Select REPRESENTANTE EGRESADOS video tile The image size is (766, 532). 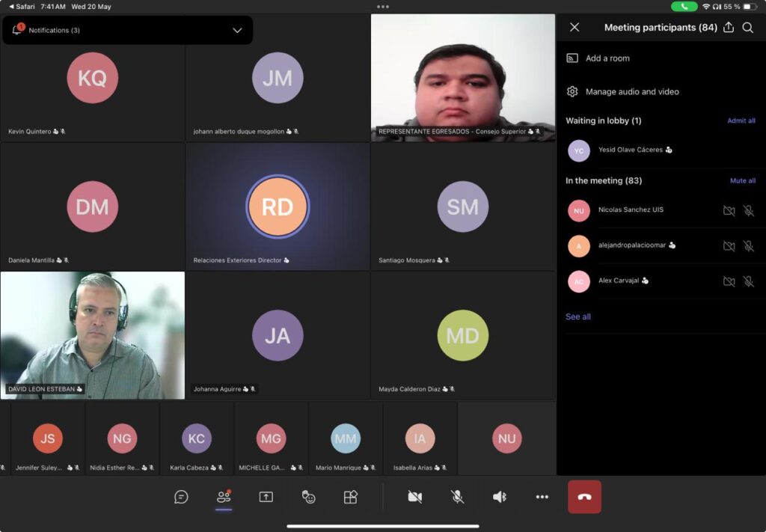[462, 78]
